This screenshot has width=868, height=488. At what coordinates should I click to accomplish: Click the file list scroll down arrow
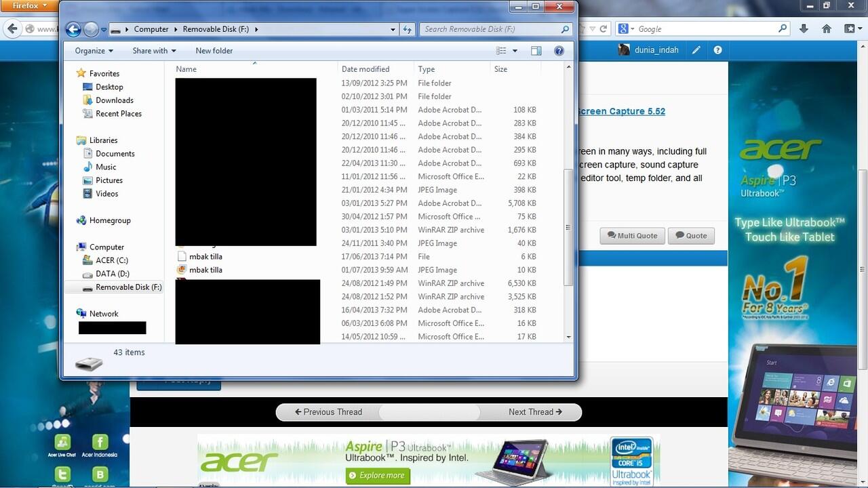point(568,337)
